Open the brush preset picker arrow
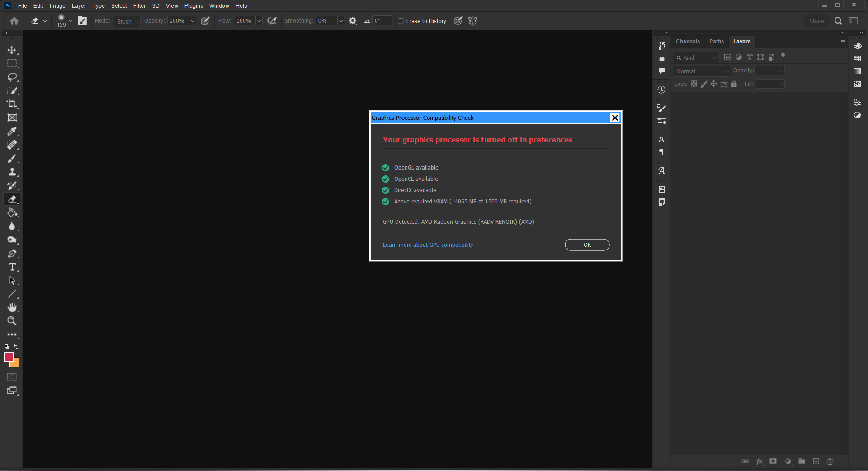The image size is (868, 471). click(x=71, y=21)
